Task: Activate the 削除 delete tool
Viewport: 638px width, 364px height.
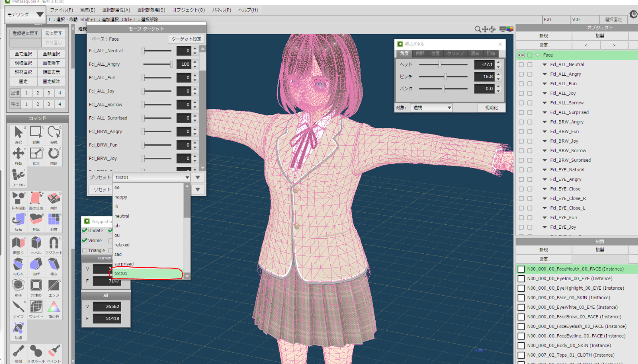Action: (54, 201)
